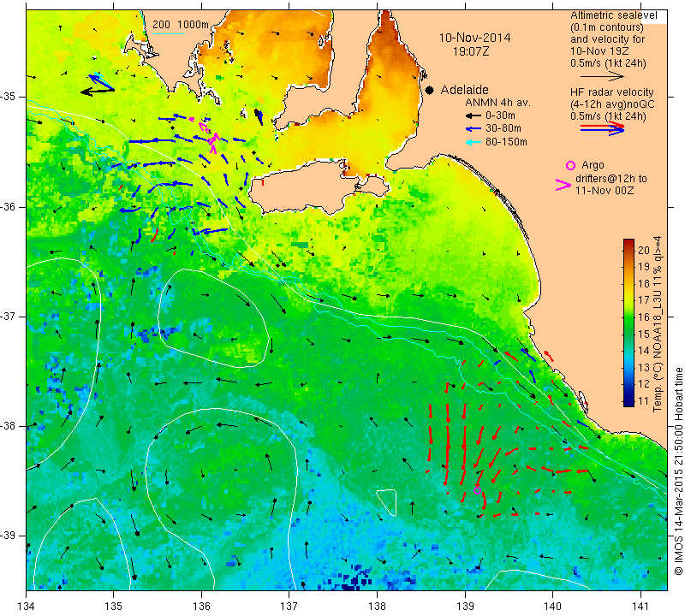Click latitude axis label -35
Screen dimensions: 685x616
(x=9, y=97)
